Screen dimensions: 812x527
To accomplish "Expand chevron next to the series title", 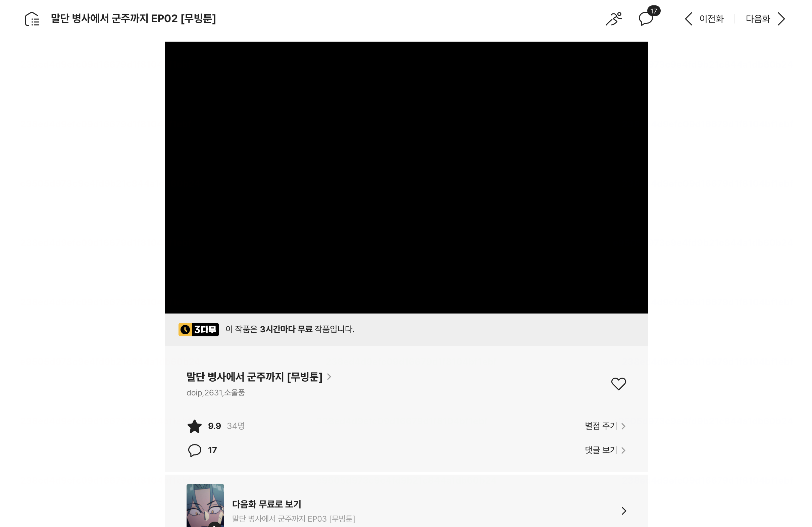I will 329,377.
